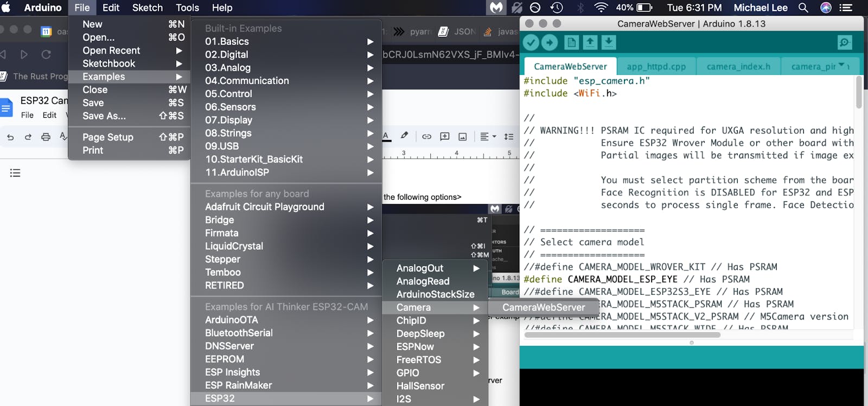Click the Upload arrow button in Arduino
868x406 pixels.
[x=550, y=42]
